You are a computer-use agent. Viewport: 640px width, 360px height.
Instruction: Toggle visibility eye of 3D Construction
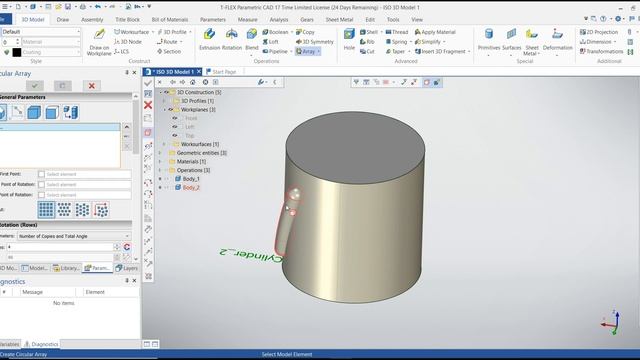167,92
